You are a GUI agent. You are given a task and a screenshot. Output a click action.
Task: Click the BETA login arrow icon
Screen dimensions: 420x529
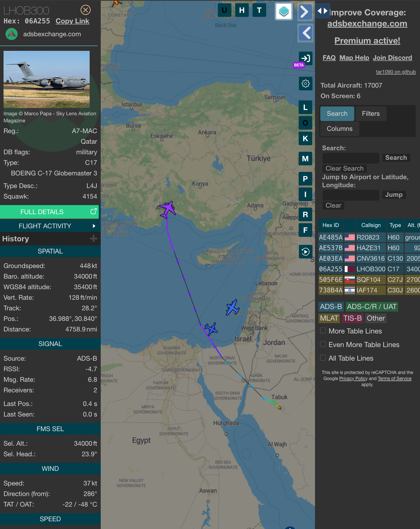(x=305, y=58)
